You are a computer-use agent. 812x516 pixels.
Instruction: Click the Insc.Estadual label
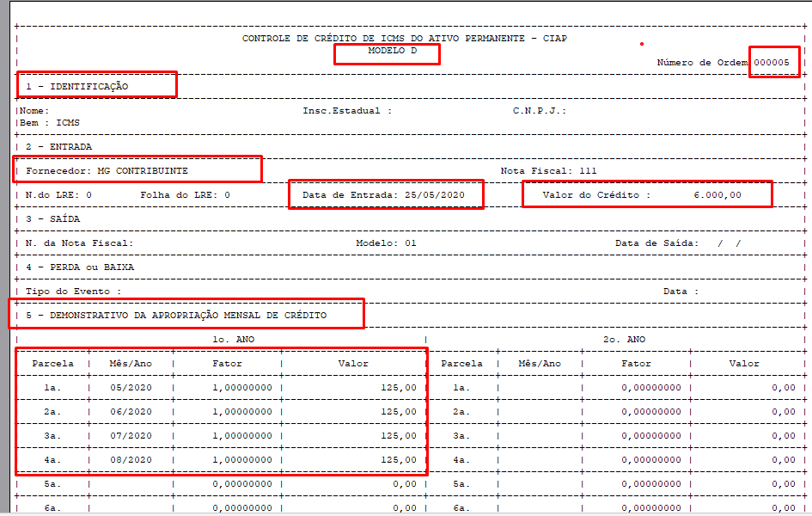tap(347, 111)
